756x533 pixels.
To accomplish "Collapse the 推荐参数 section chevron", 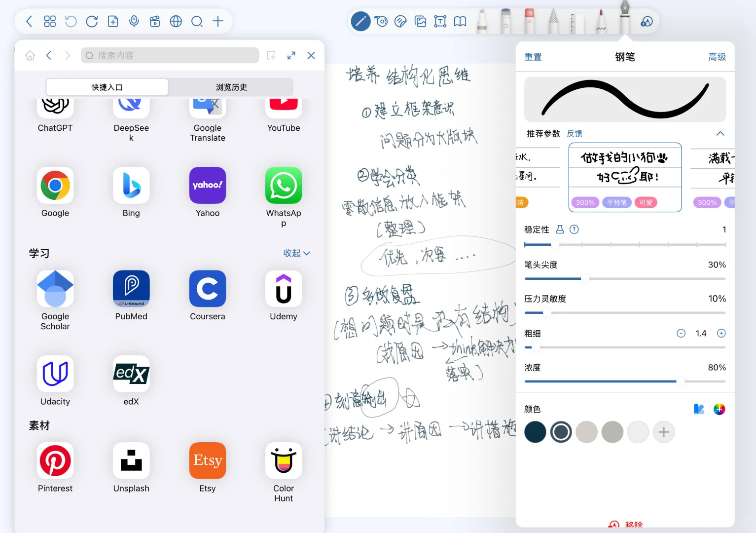I will 720,134.
